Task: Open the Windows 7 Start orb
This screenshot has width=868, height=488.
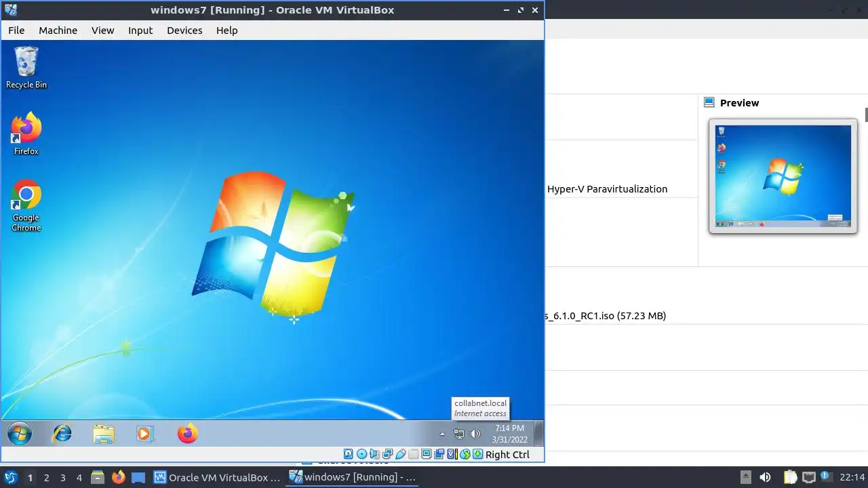Action: point(20,433)
